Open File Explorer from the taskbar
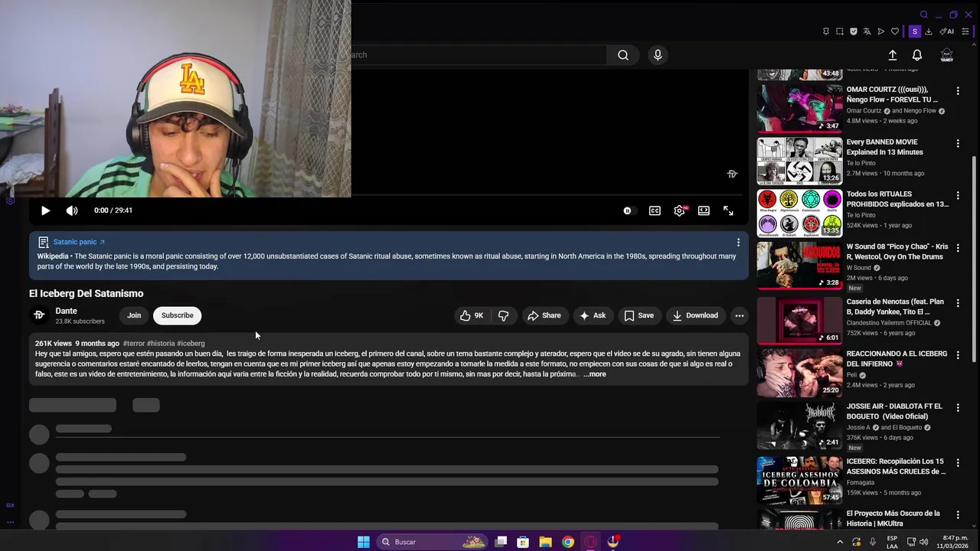Screen dimensions: 980x551 545,542
